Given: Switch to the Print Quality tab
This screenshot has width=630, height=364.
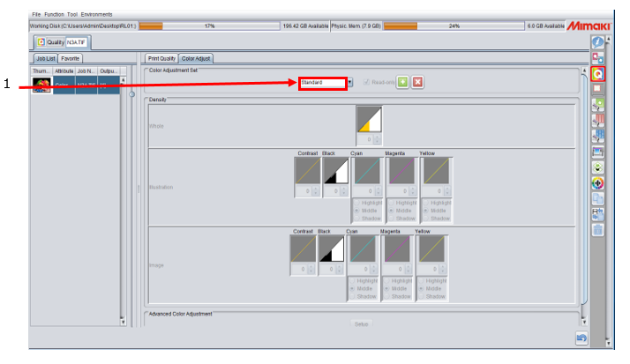Looking at the screenshot, I should coord(161,58).
